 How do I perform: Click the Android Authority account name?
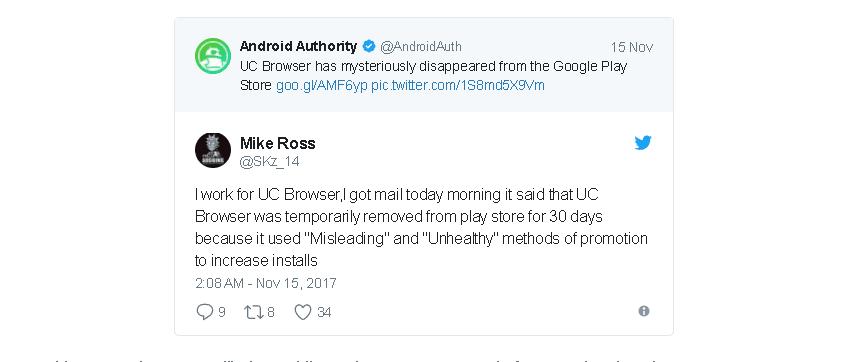tap(298, 47)
